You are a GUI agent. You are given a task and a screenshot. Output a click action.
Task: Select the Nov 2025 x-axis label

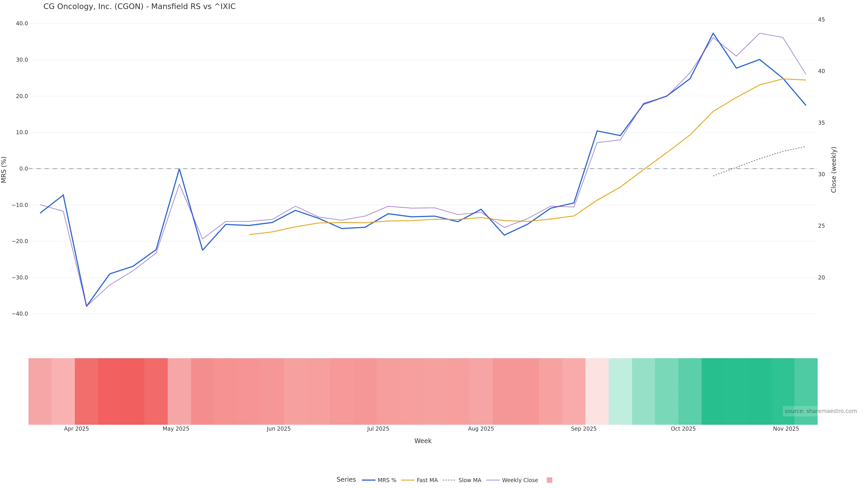click(x=786, y=429)
